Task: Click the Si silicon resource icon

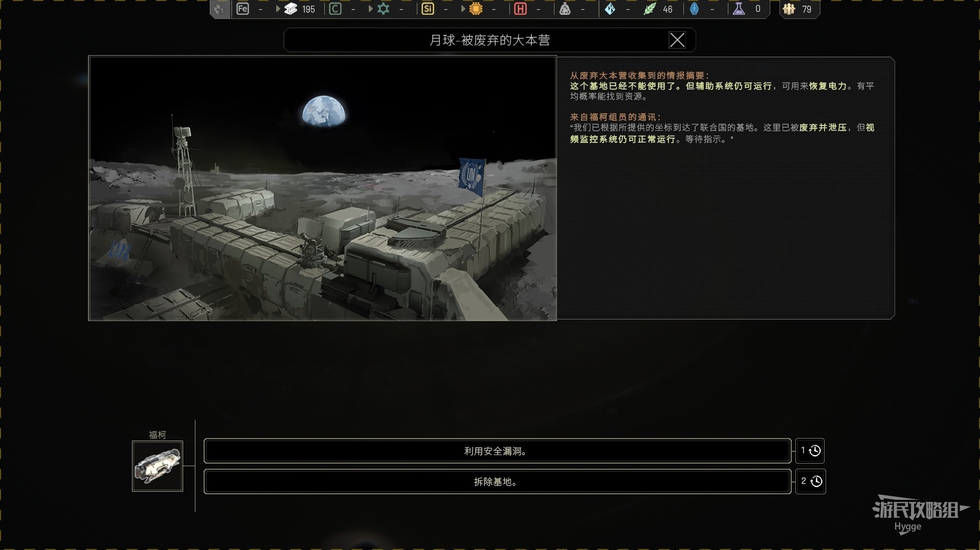Action: [428, 9]
